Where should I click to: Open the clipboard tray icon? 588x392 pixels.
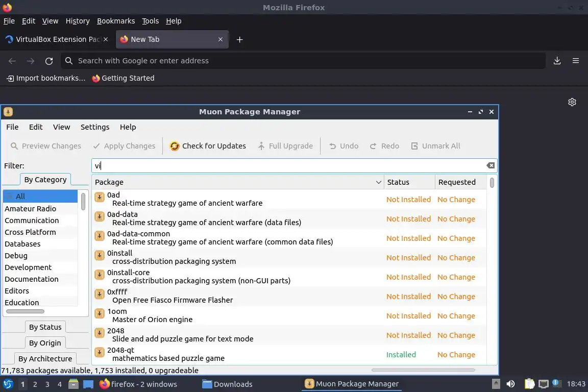(x=529, y=384)
